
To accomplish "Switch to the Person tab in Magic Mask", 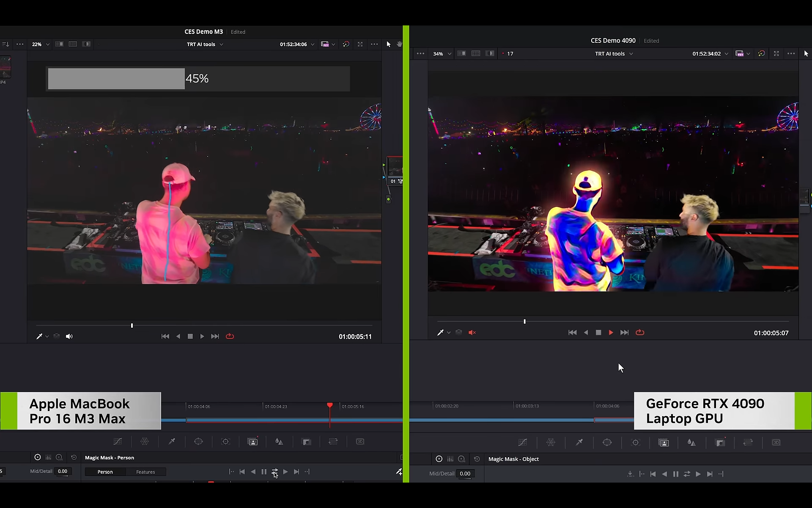I will click(105, 472).
